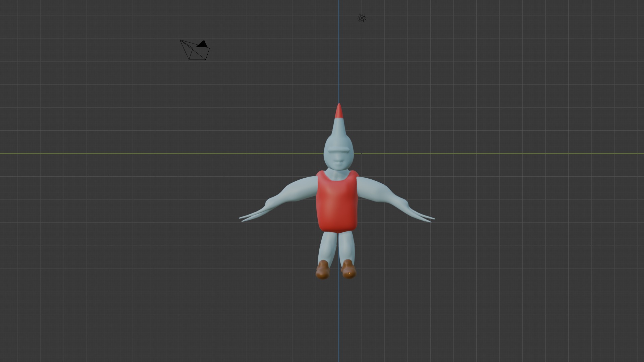
Task: Select the brown shoe without the origin dot
Action: [x=323, y=269]
